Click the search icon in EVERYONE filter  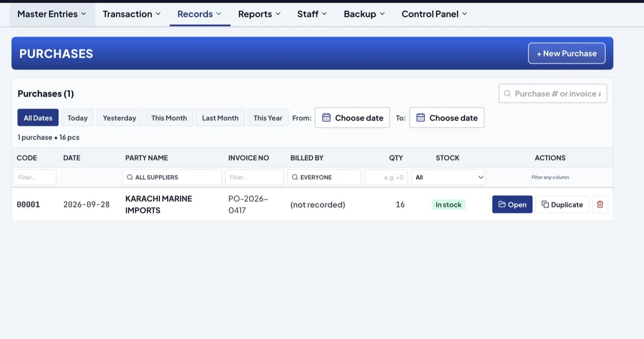pyautogui.click(x=295, y=177)
